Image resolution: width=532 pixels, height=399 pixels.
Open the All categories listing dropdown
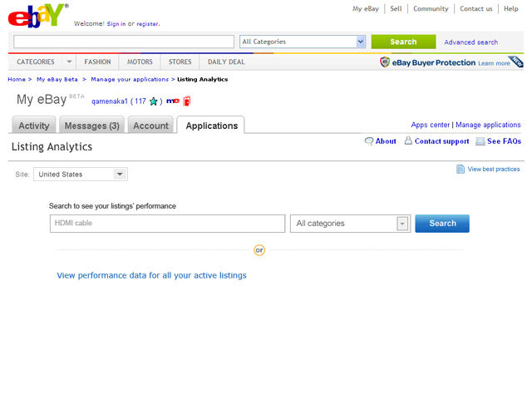tap(350, 224)
